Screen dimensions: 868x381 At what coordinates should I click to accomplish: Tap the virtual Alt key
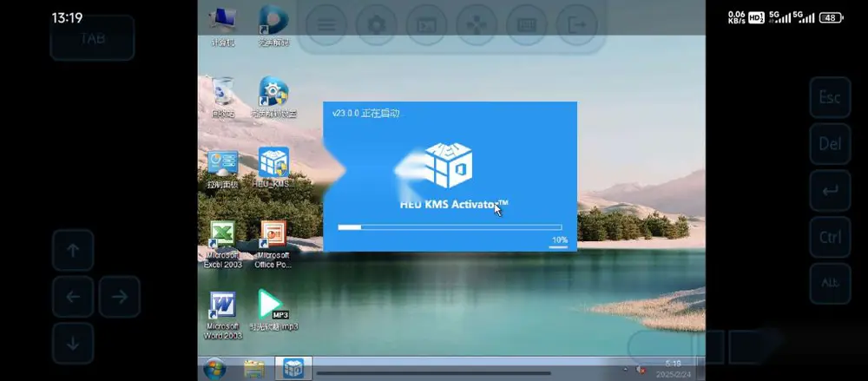[x=830, y=284]
